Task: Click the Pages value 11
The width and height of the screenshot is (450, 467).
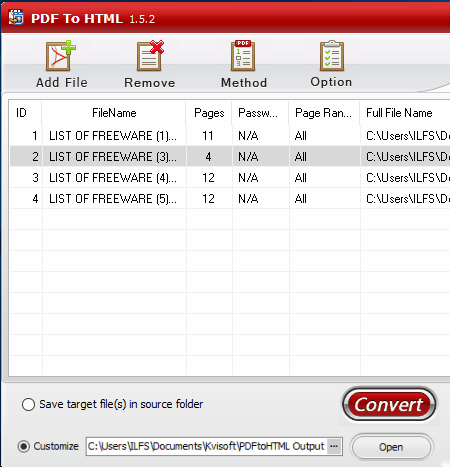Action: (x=208, y=136)
